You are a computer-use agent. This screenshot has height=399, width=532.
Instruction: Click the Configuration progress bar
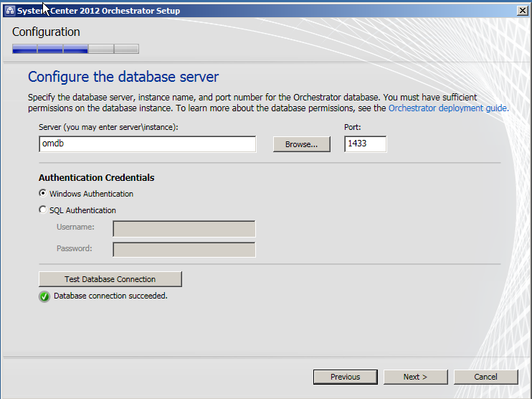click(75, 49)
